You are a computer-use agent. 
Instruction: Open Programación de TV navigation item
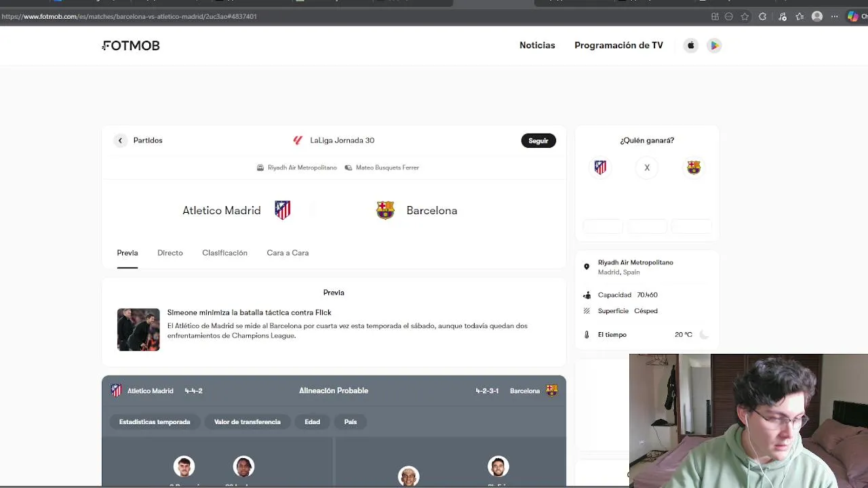(x=618, y=45)
